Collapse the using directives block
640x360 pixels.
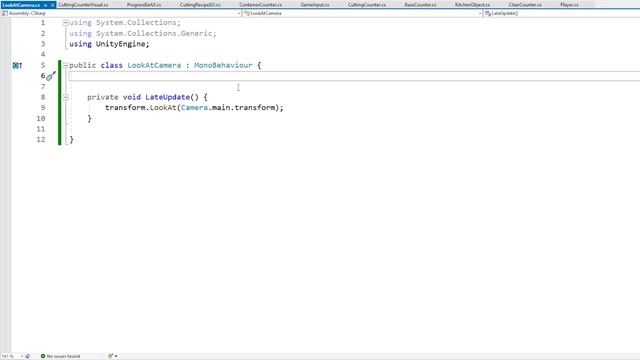(x=65, y=23)
